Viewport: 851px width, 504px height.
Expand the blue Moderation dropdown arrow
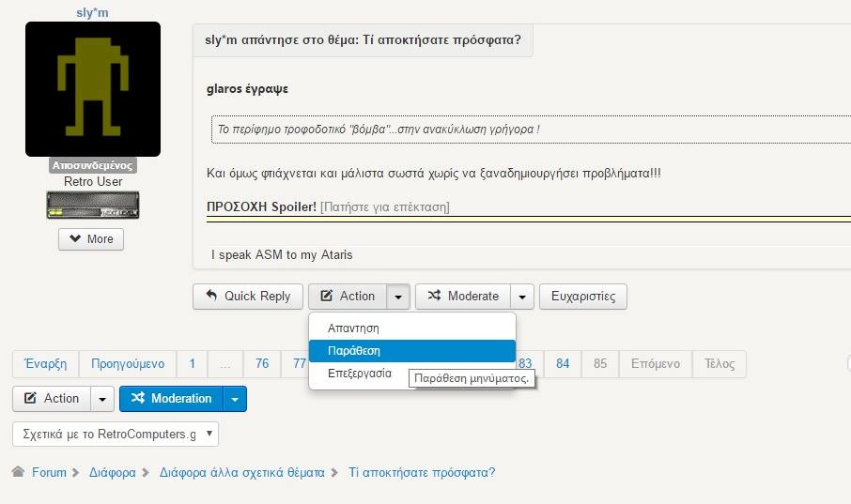tap(235, 399)
